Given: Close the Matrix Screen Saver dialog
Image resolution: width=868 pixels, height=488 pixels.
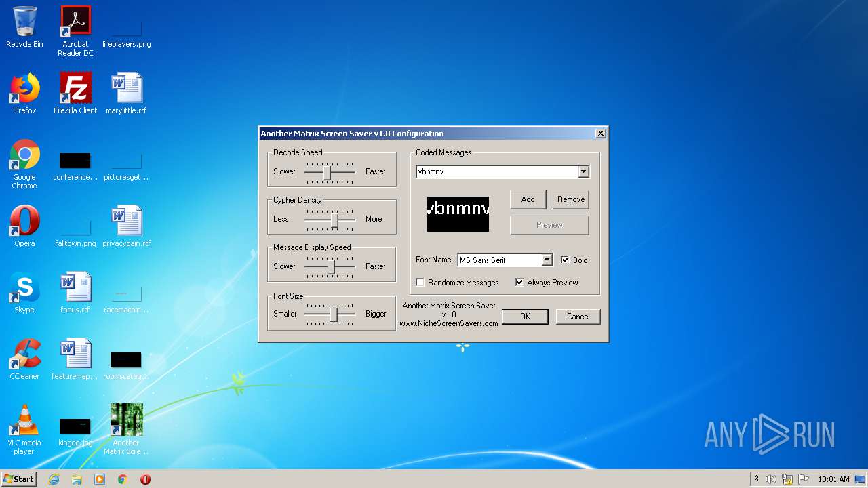Looking at the screenshot, I should point(600,134).
